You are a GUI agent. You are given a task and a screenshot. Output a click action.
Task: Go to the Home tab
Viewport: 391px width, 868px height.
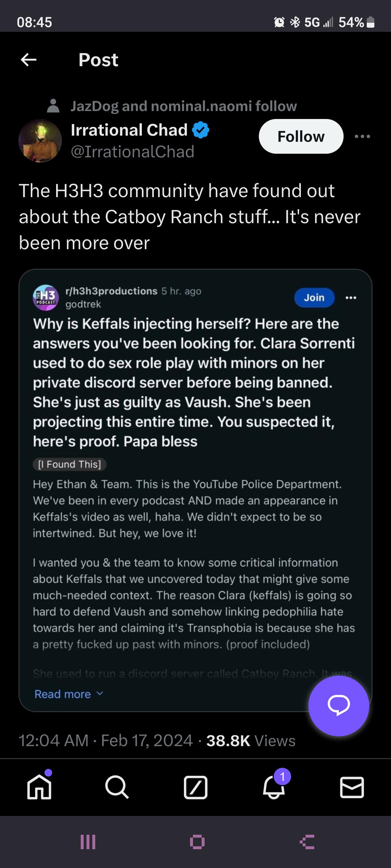[39, 787]
